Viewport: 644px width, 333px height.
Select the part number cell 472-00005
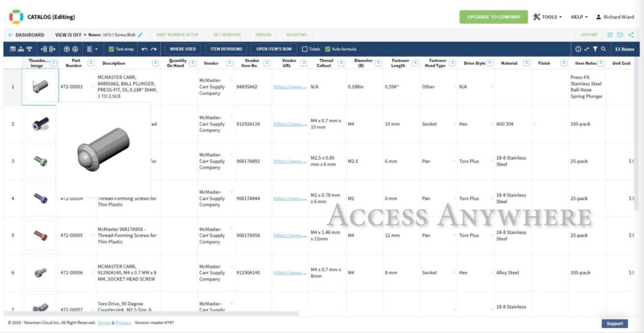(x=77, y=235)
